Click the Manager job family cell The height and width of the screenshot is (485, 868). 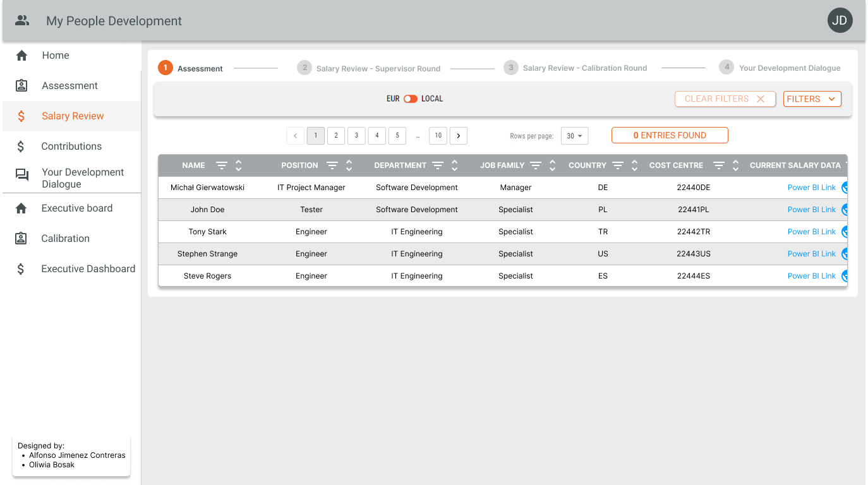515,188
